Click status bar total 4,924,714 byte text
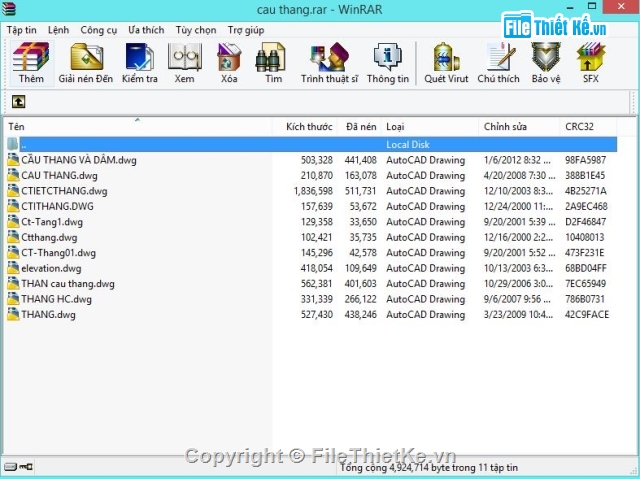Image resolution: width=640 pixels, height=479 pixels. (429, 467)
